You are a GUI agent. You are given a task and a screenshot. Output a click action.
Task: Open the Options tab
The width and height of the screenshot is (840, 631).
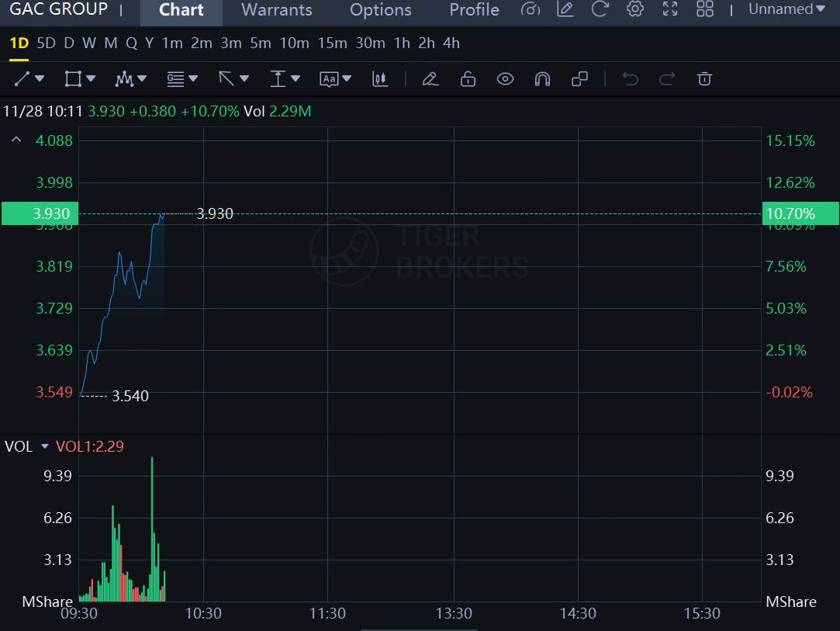pyautogui.click(x=381, y=10)
